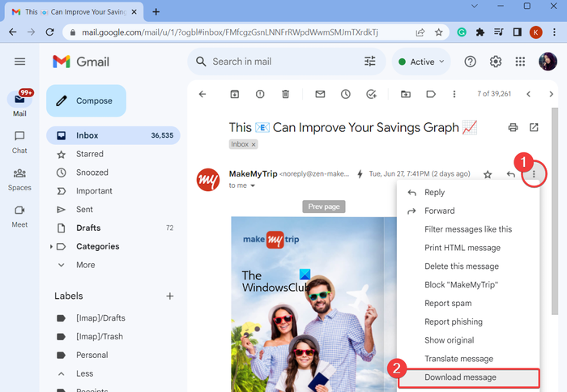This screenshot has width=567, height=392.
Task: Choose Report phishing in menu
Action: coord(468,322)
